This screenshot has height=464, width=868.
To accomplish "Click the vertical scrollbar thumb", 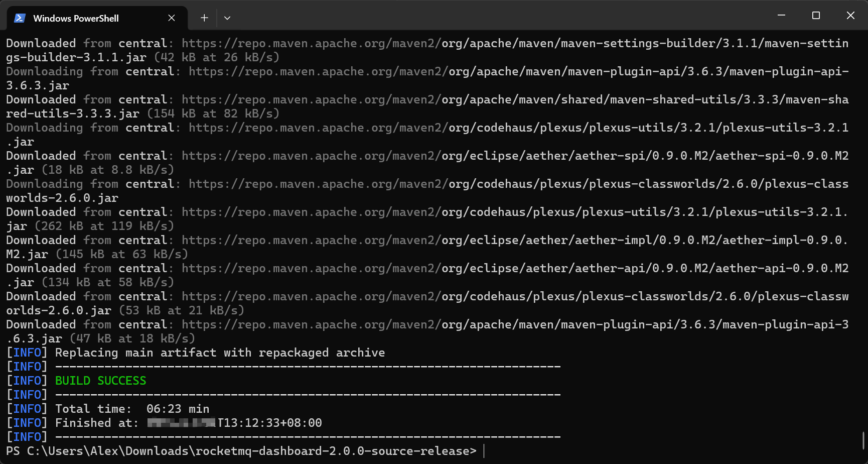I will [x=863, y=440].
